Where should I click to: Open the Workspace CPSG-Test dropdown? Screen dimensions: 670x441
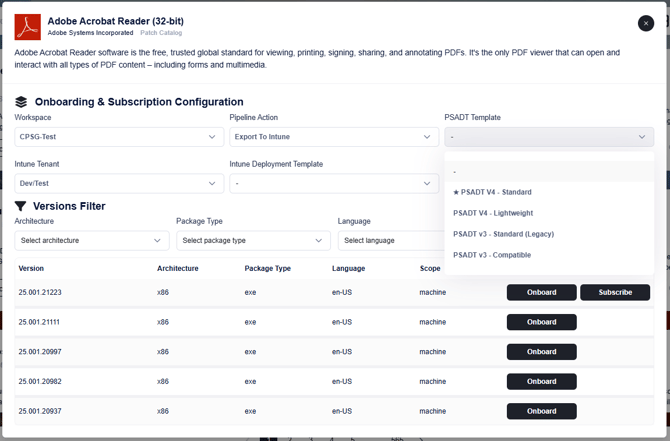pos(119,137)
